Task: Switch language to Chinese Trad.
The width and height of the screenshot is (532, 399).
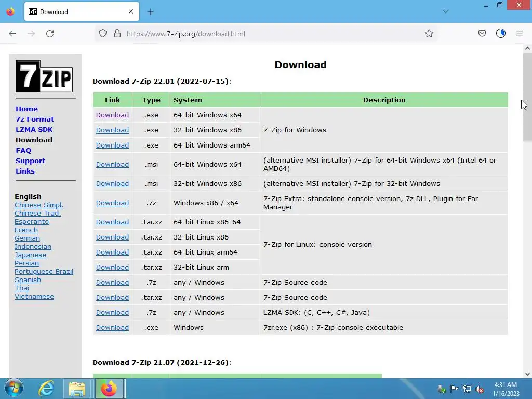Action: point(37,213)
